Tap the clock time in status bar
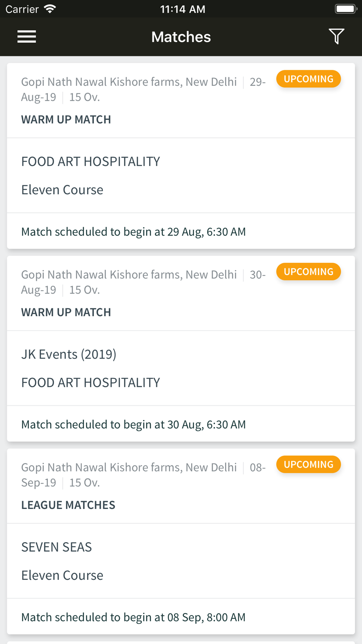The image size is (362, 644). [182, 9]
